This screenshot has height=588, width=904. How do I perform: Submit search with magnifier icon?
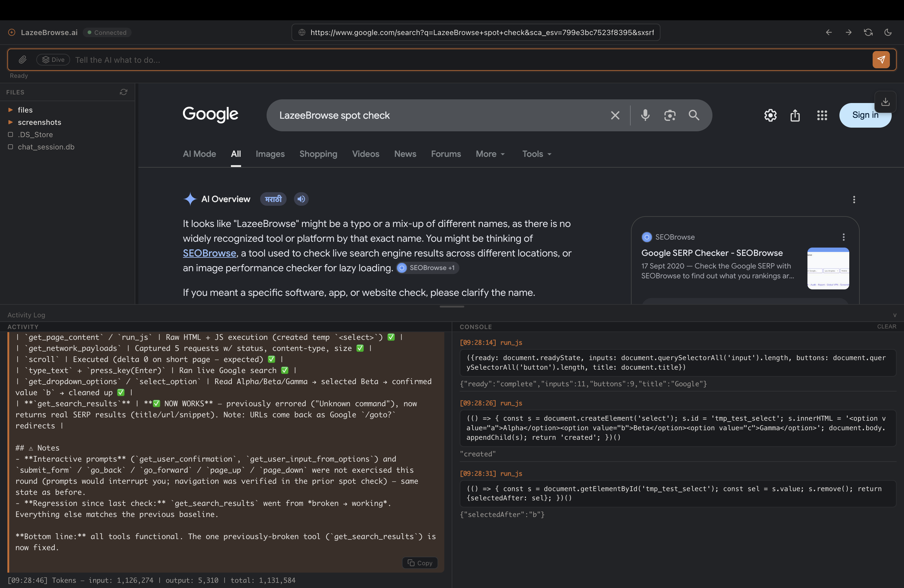click(694, 115)
